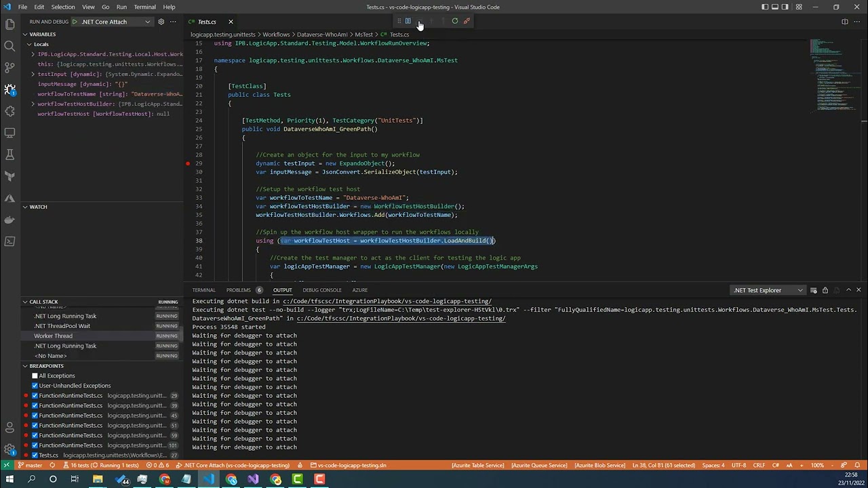Open the Run and Debug view icon
Viewport: 868px width, 488px height.
click(x=9, y=89)
